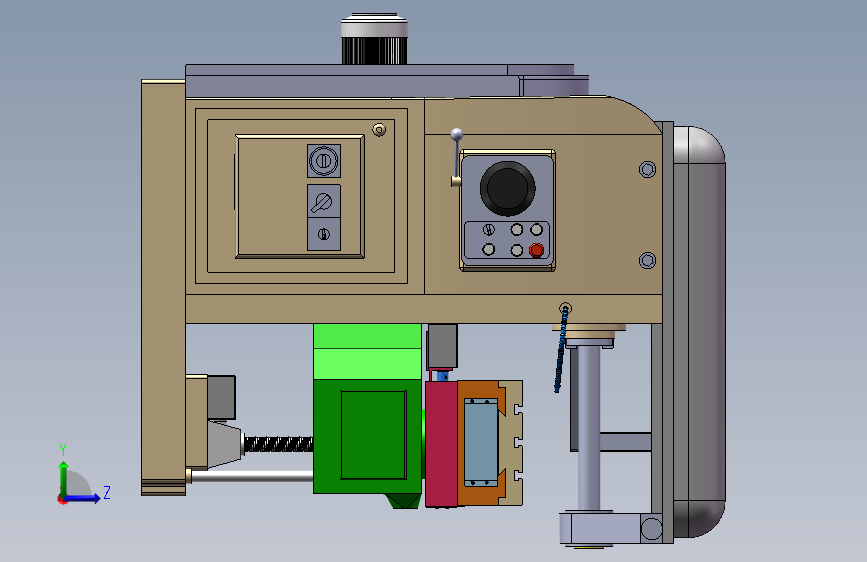
Task: Pick the crimson red plate beside the green block
Action: tap(441, 444)
